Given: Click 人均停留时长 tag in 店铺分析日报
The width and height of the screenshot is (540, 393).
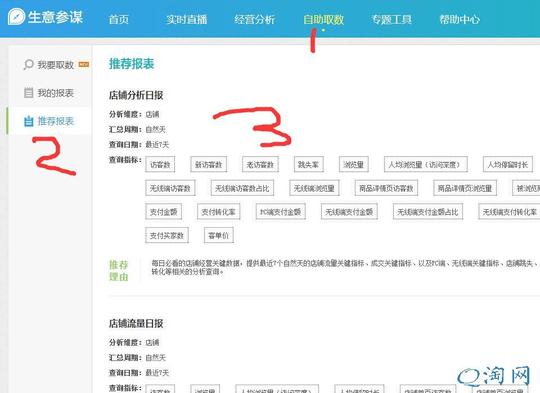Looking at the screenshot, I should pyautogui.click(x=508, y=165).
